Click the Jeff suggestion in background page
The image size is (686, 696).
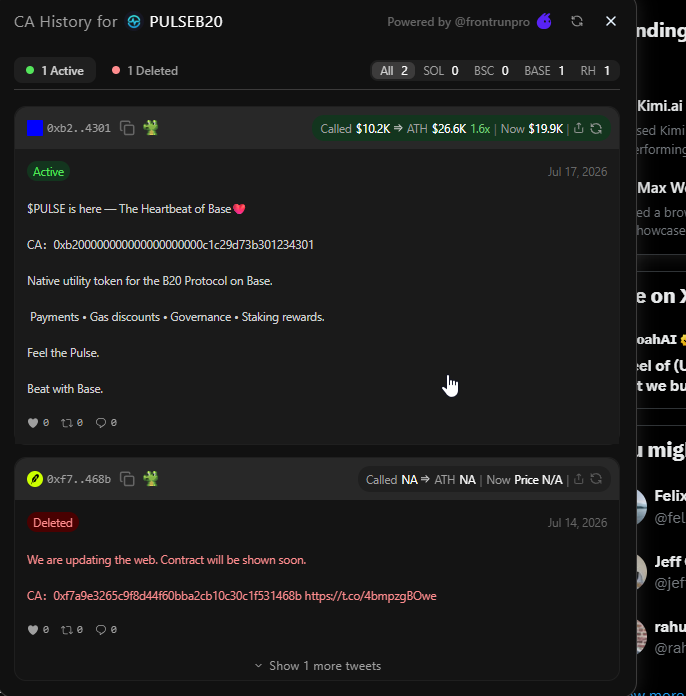[662, 572]
